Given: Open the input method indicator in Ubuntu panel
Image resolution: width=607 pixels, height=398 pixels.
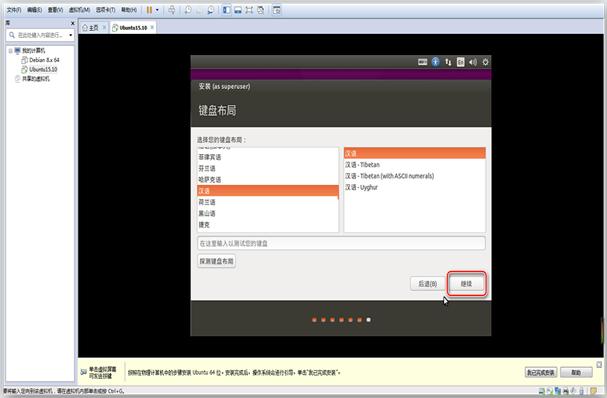Looking at the screenshot, I should [460, 62].
